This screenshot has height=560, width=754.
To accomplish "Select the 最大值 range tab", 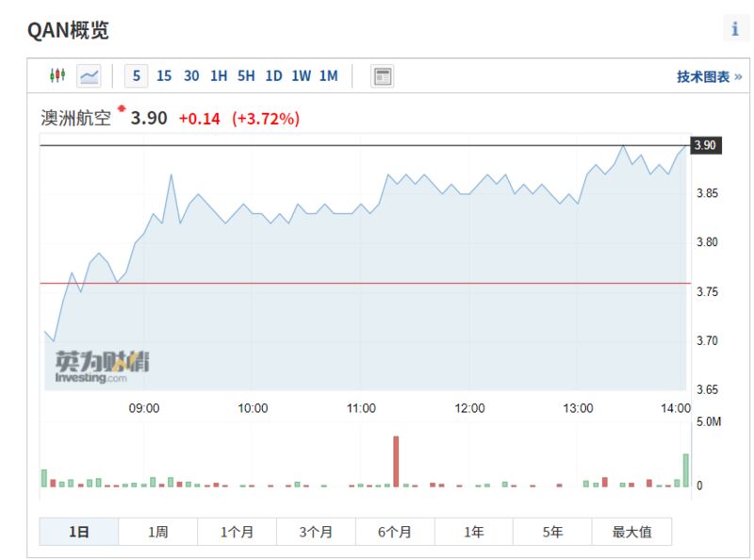I will [631, 532].
